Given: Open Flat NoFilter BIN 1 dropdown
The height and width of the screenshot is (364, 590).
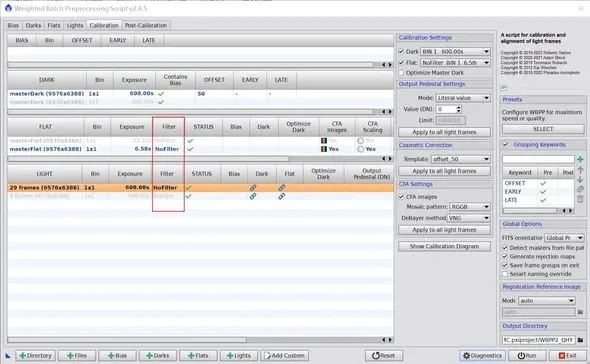Looking at the screenshot, I should point(455,62).
